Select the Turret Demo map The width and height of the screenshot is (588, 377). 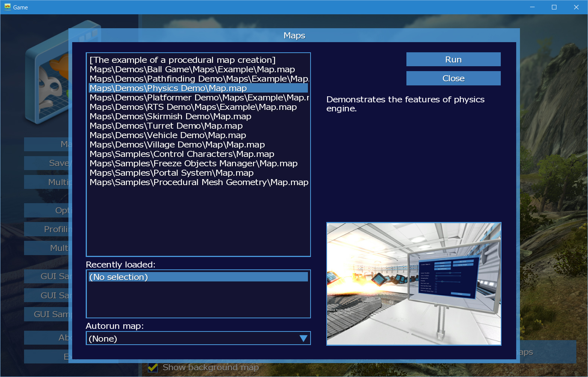click(166, 126)
